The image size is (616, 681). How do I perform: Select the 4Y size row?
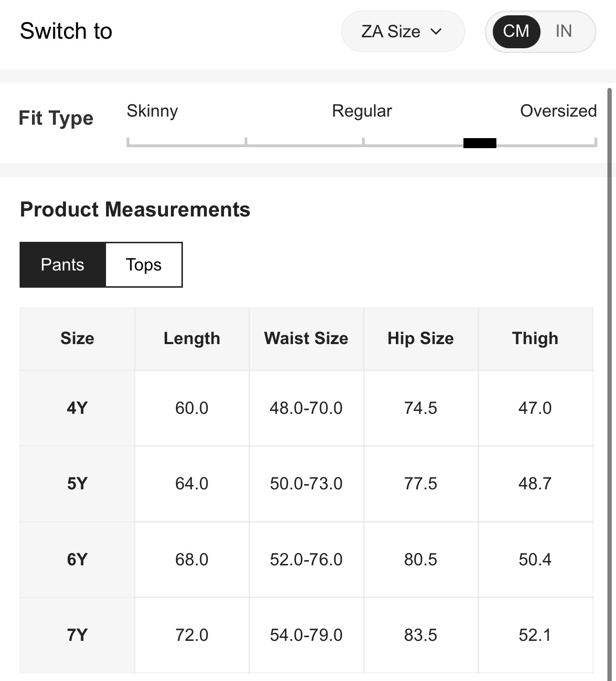coord(77,408)
